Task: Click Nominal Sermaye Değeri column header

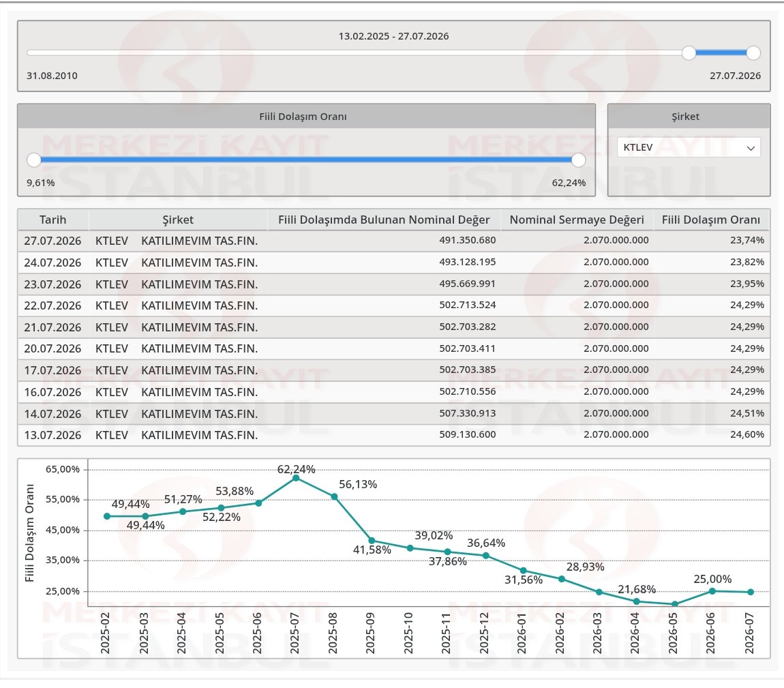Action: click(577, 220)
